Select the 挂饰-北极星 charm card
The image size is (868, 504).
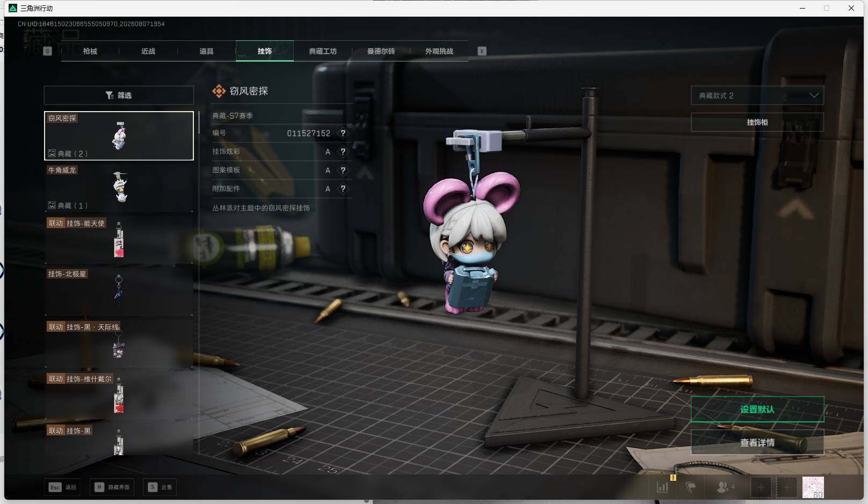coord(119,291)
